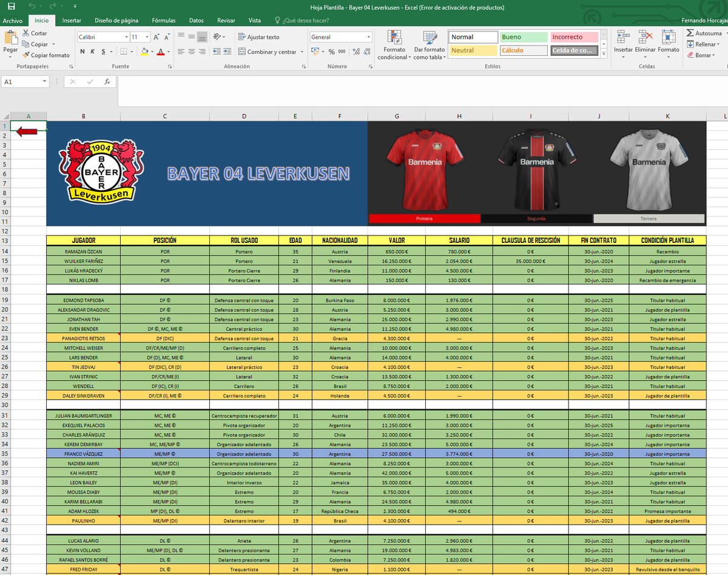Apply the Bueno cell style
Viewport: 728px width, 575px height.
pos(523,37)
